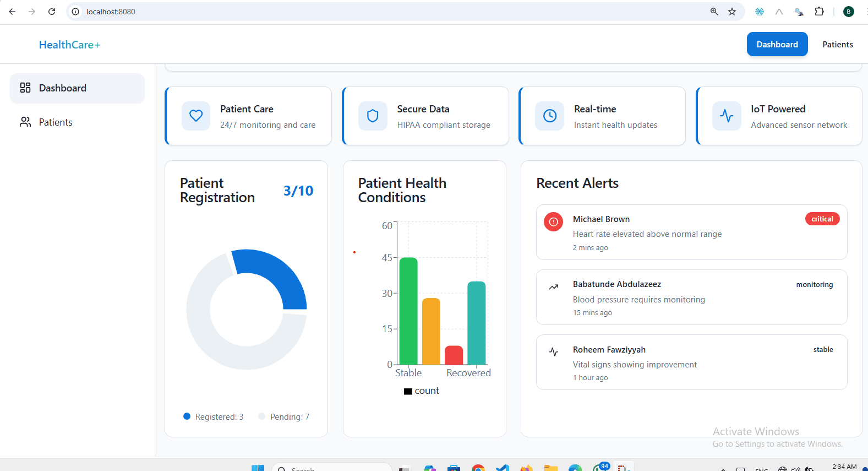Screen dimensions: 868x471
Task: Click the clock icon on Real-time card
Action: pos(549,116)
